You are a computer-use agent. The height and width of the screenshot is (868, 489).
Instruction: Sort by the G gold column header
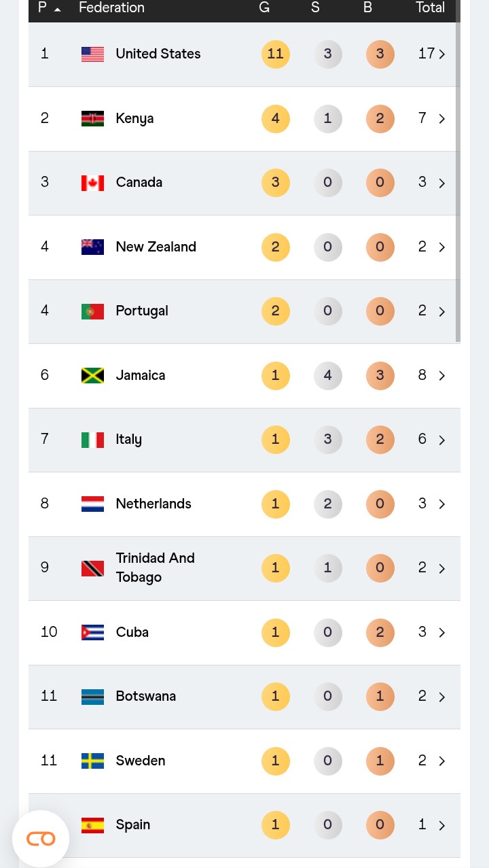tap(264, 8)
